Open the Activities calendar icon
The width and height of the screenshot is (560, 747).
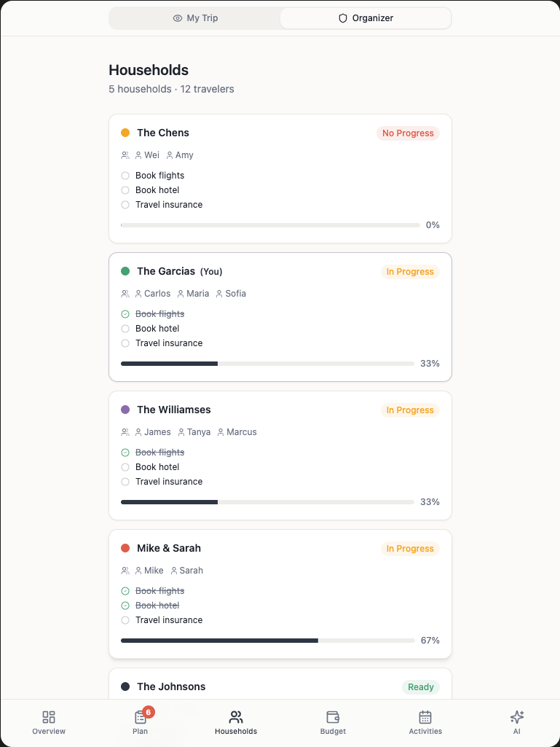point(425,717)
